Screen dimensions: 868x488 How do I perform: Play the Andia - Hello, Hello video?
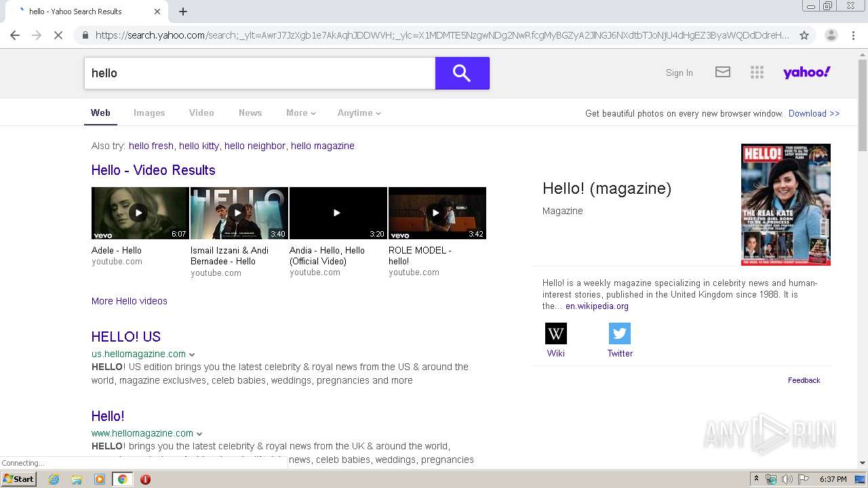338,213
